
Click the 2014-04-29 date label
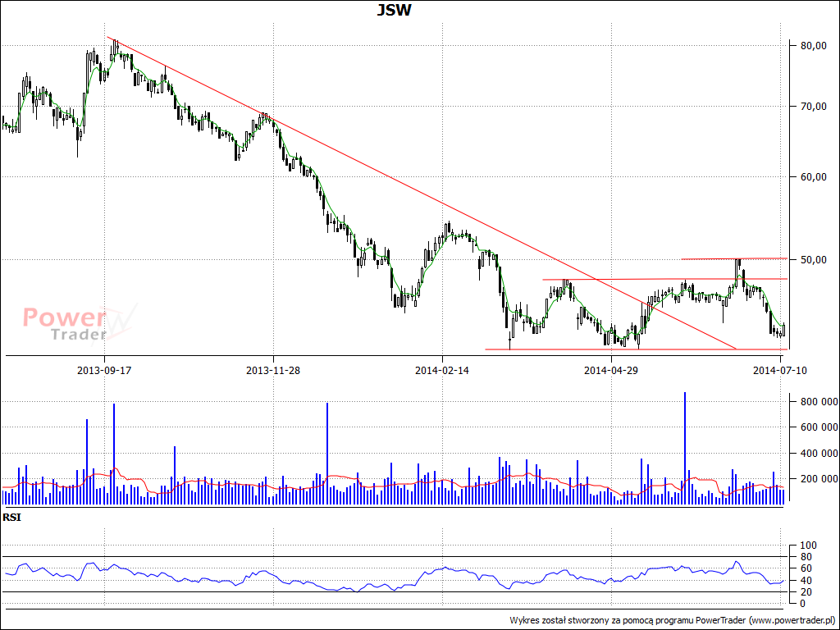point(610,370)
